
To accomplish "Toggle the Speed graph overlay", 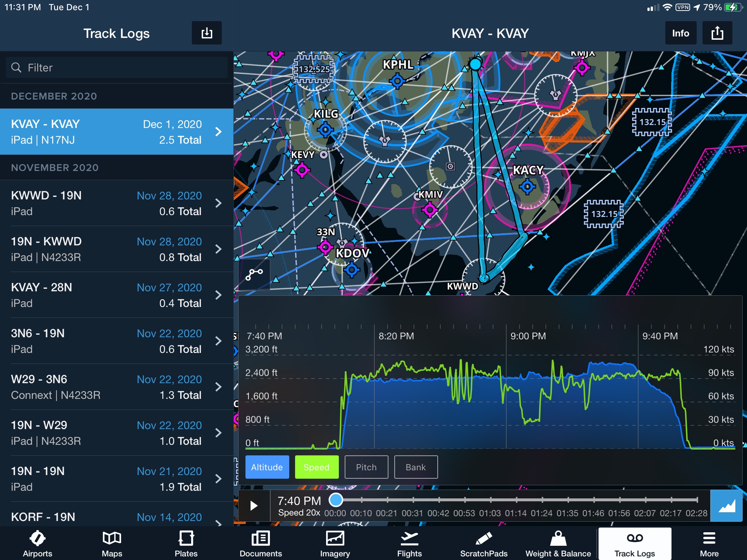I will click(316, 467).
